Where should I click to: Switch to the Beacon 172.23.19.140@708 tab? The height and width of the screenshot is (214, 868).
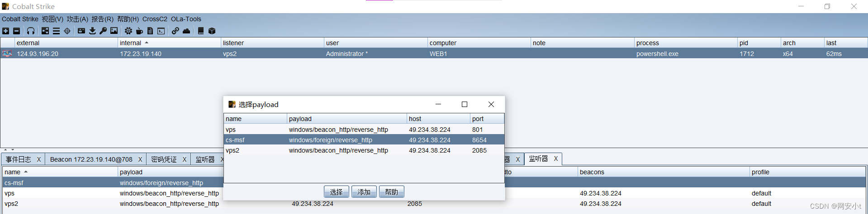[x=91, y=159]
